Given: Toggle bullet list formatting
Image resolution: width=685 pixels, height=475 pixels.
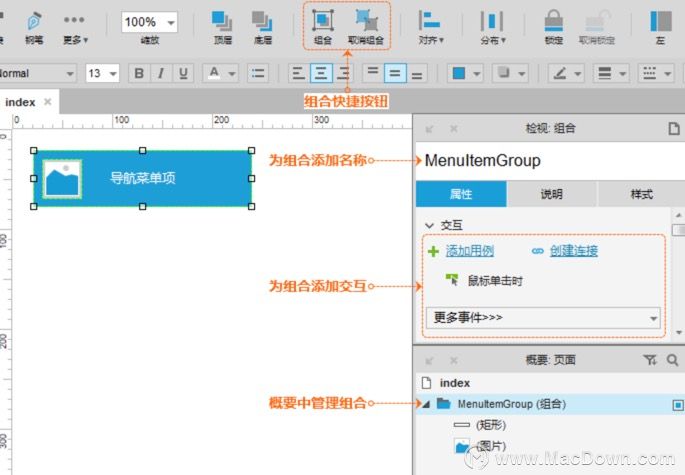Looking at the screenshot, I should click(258, 73).
